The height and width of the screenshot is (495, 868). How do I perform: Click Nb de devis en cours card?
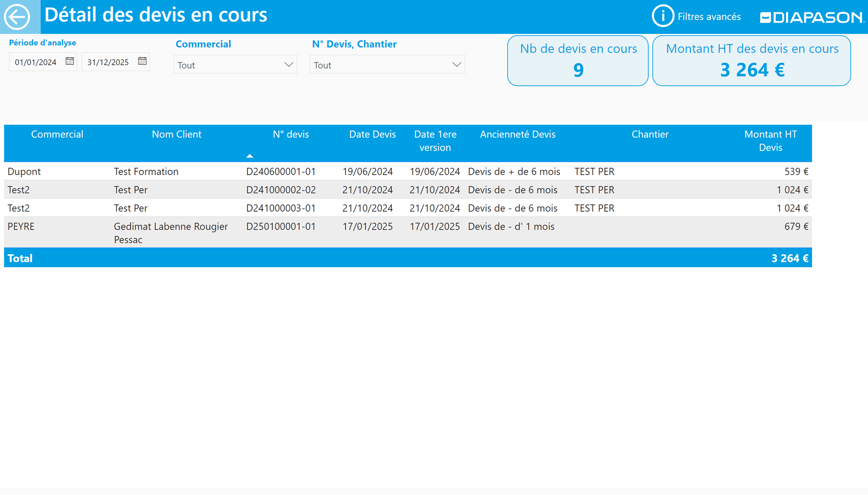[x=577, y=61]
